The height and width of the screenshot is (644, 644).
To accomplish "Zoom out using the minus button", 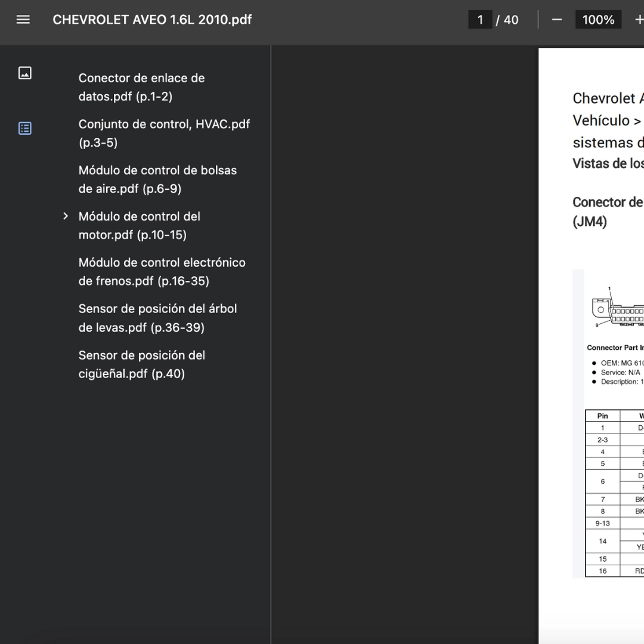I will pyautogui.click(x=557, y=20).
